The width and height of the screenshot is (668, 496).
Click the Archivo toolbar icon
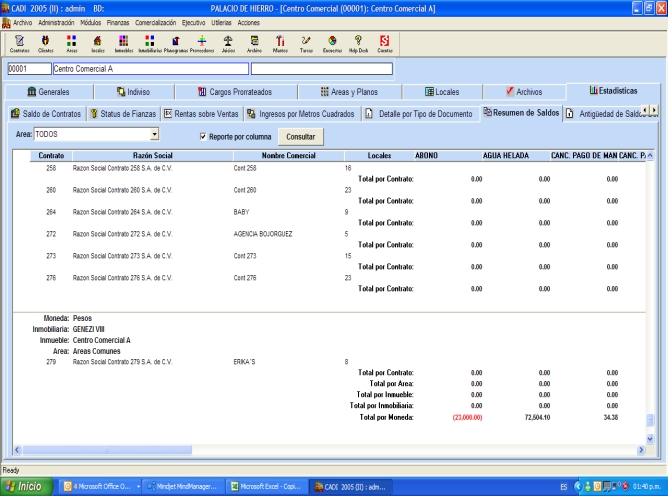pyautogui.click(x=253, y=43)
